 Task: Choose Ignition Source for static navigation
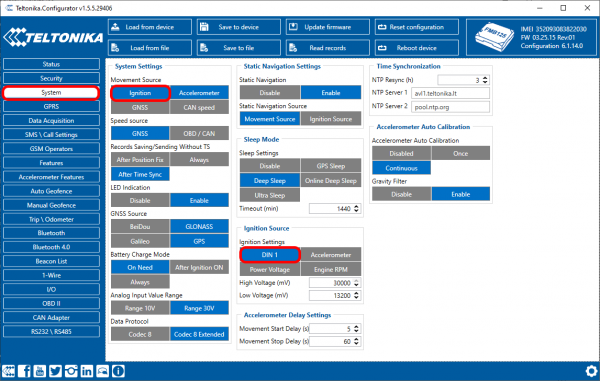(x=331, y=119)
